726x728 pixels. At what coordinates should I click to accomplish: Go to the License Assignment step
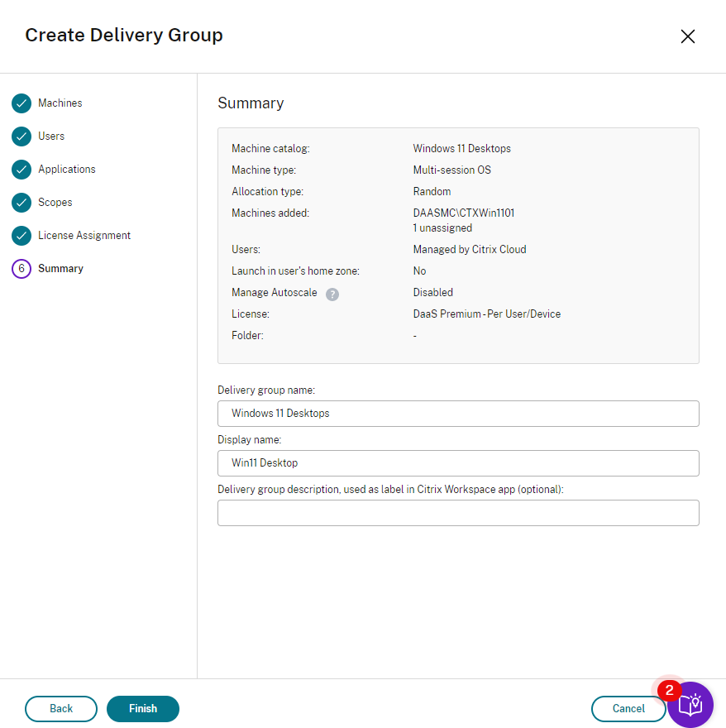pos(84,236)
